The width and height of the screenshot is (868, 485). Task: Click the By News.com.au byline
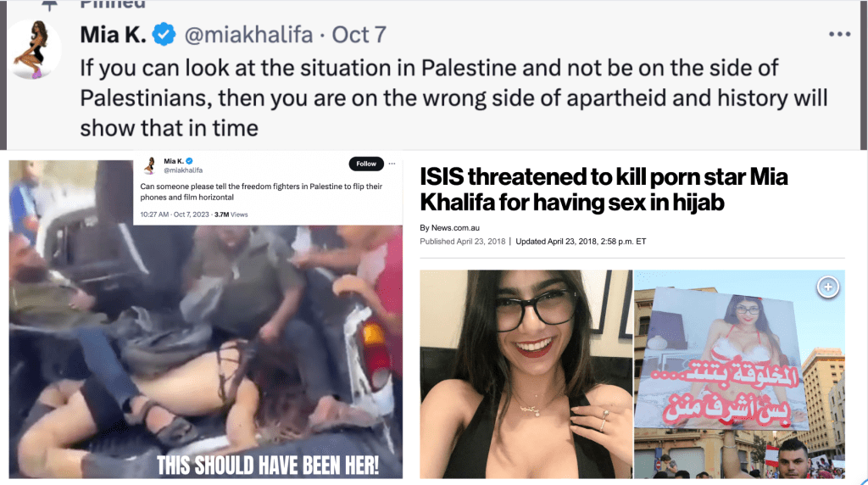click(x=449, y=227)
